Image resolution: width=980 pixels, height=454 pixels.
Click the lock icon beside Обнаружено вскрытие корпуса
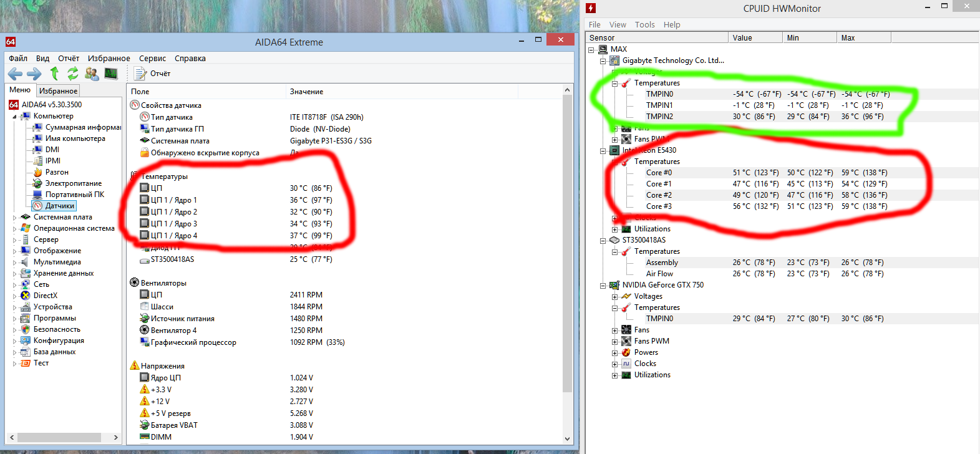[145, 153]
